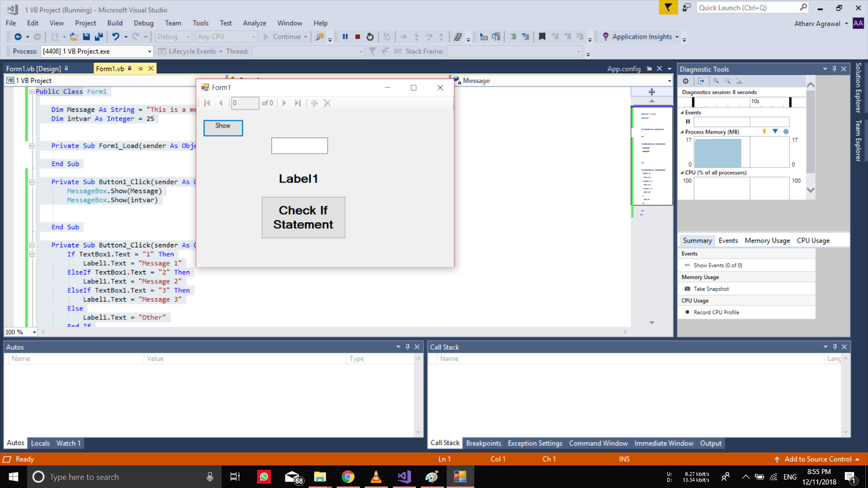Select the Break All (pause) debugging icon
Image resolution: width=868 pixels, height=488 pixels.
tap(346, 36)
